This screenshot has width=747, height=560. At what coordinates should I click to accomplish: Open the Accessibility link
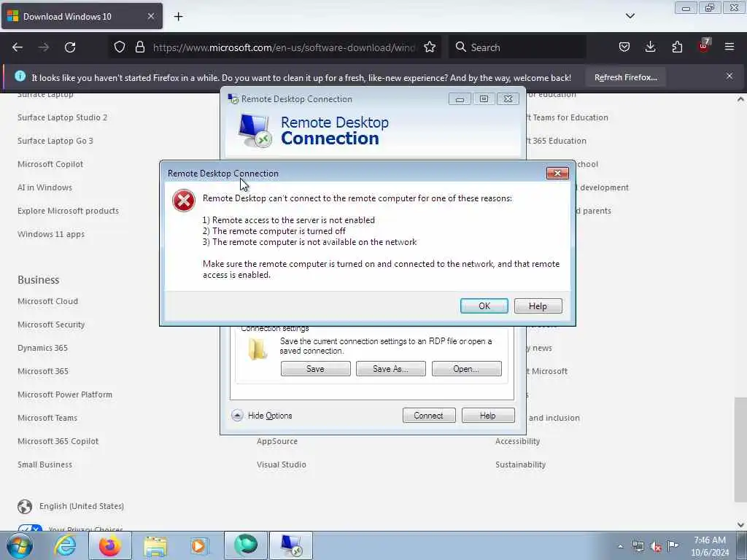(517, 441)
